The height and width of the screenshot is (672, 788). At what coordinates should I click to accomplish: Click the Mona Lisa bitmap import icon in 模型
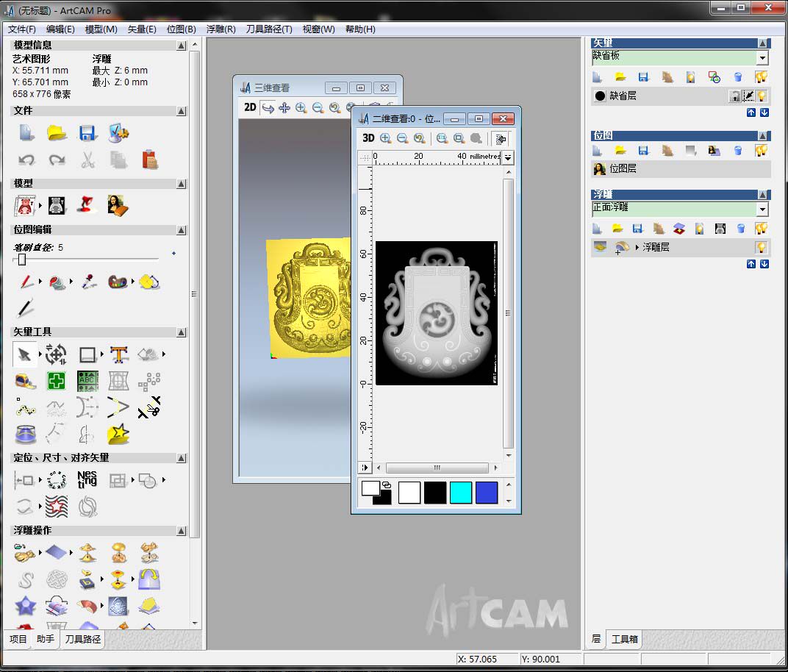point(118,206)
